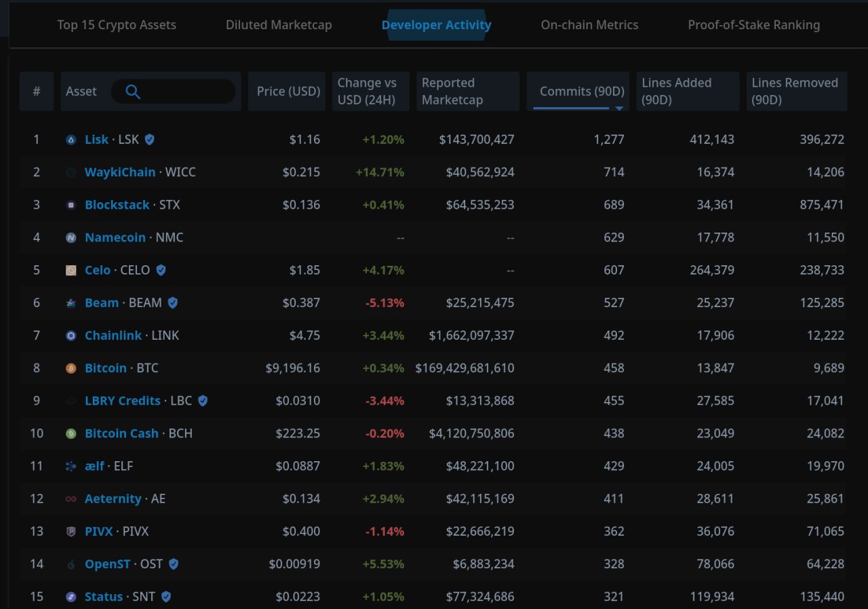This screenshot has width=868, height=609.
Task: Open the WaykiChain asset link
Action: click(120, 172)
